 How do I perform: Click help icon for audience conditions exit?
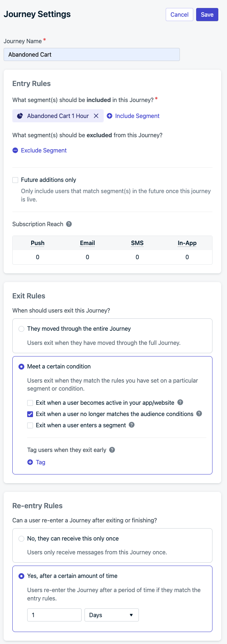pos(199,413)
